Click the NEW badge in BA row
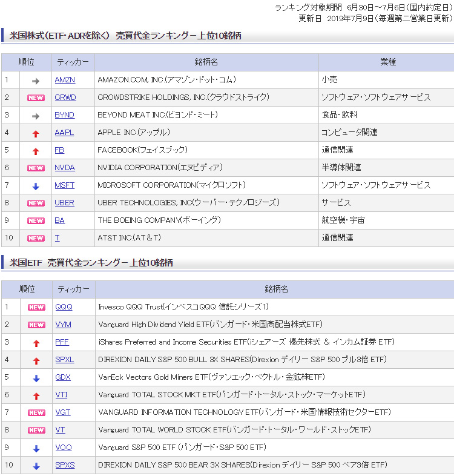454x476 pixels. [36, 220]
